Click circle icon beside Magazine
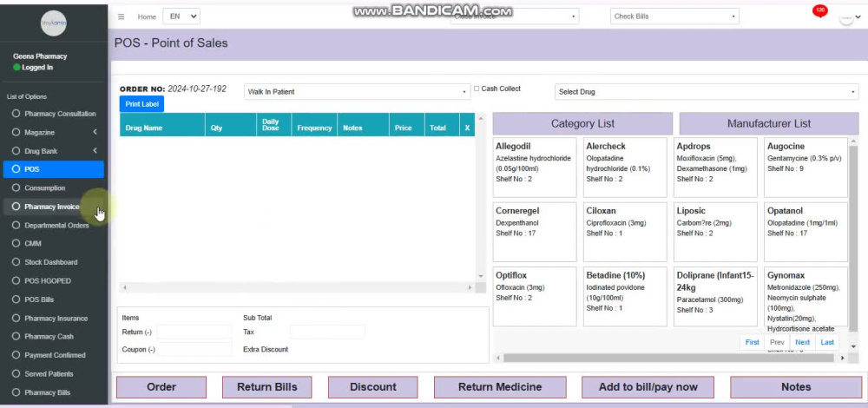This screenshot has width=868, height=408. 16,132
